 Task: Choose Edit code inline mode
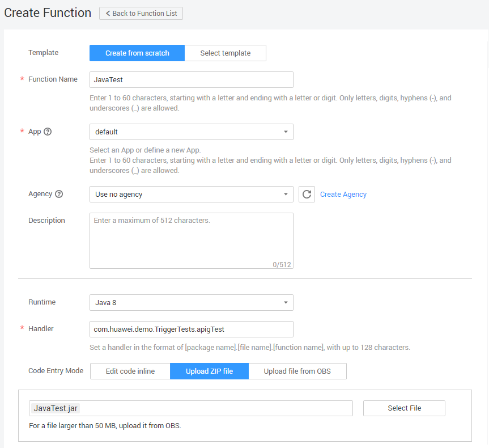tap(130, 371)
